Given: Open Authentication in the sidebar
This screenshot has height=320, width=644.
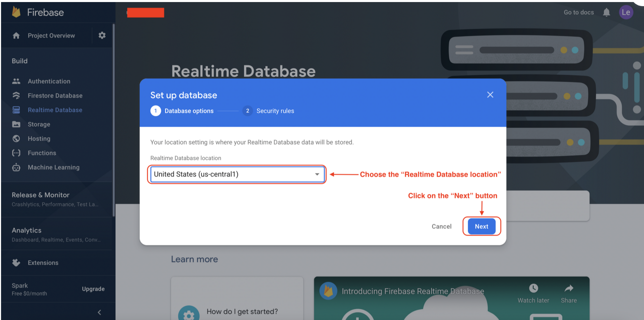Looking at the screenshot, I should [49, 81].
